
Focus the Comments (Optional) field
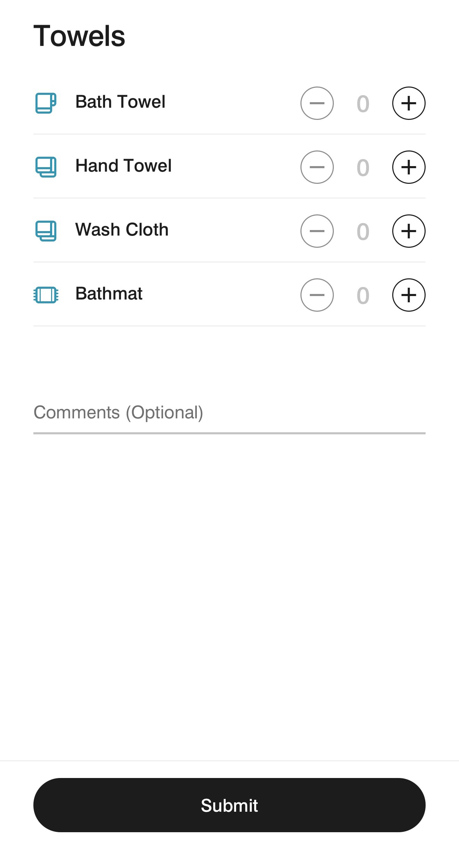click(229, 413)
